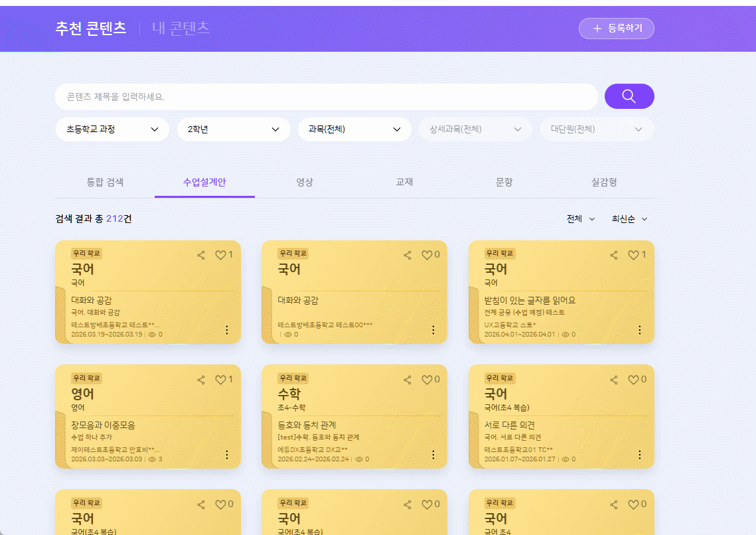Share the 등호와 동치 관계 수학 card
The width and height of the screenshot is (756, 535).
pyautogui.click(x=408, y=380)
